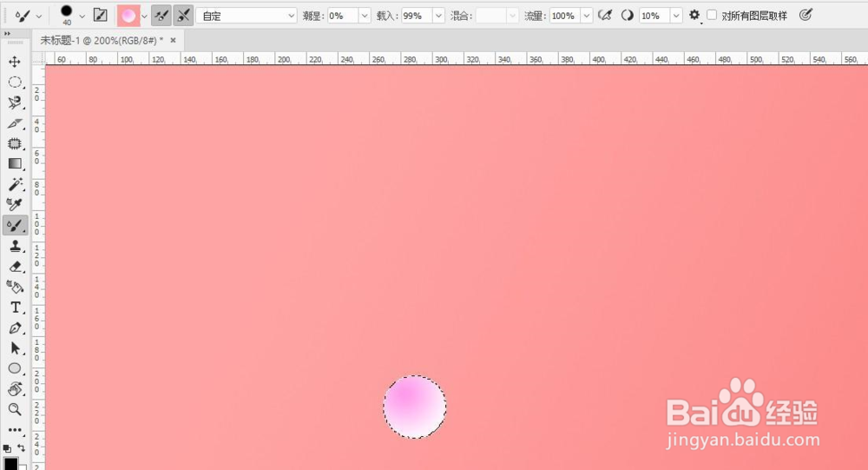Select the Color Sampler eyedropper tool
The width and height of the screenshot is (868, 470).
pyautogui.click(x=15, y=205)
